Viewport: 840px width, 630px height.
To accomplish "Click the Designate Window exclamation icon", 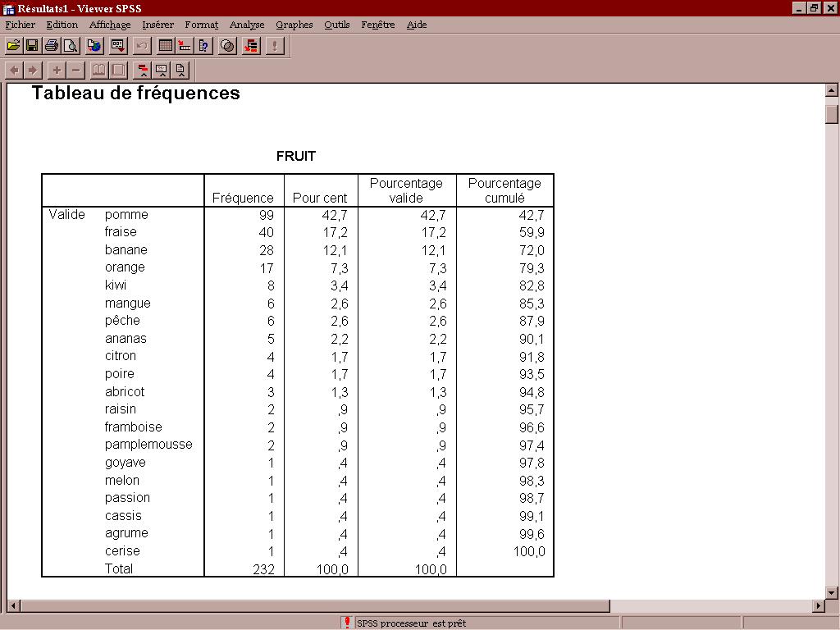I will pyautogui.click(x=275, y=46).
